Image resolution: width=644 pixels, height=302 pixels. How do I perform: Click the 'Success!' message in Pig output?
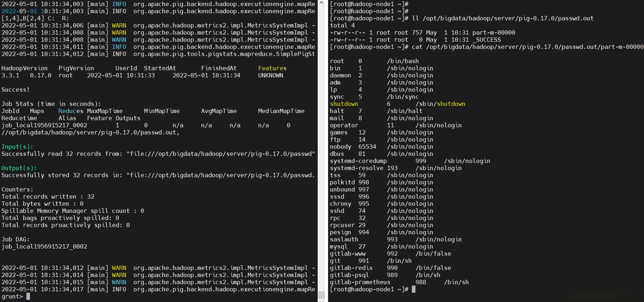point(15,89)
